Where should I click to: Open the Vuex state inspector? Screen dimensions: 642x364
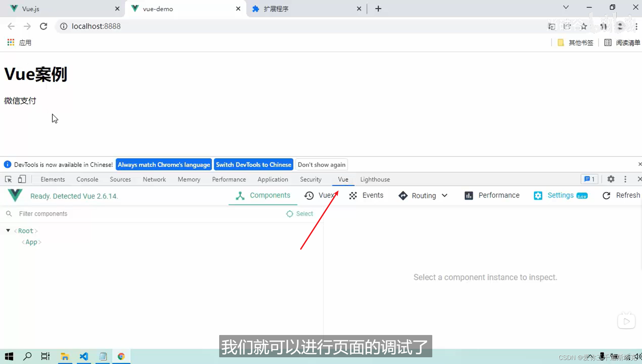[320, 195]
